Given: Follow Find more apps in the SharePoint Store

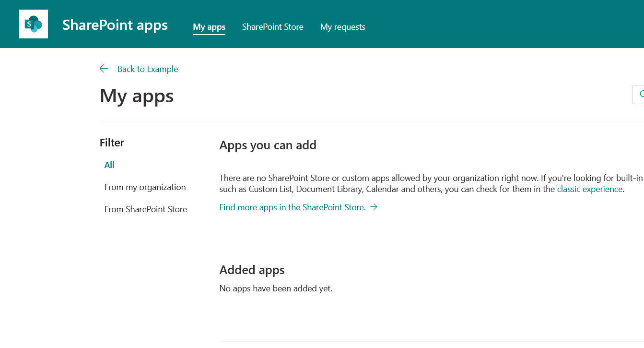Looking at the screenshot, I should [293, 207].
